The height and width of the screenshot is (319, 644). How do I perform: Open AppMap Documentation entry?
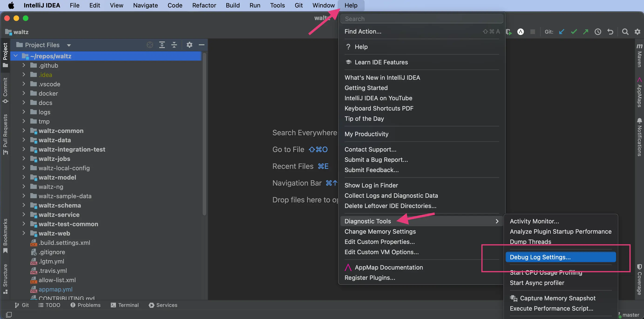pos(421,267)
